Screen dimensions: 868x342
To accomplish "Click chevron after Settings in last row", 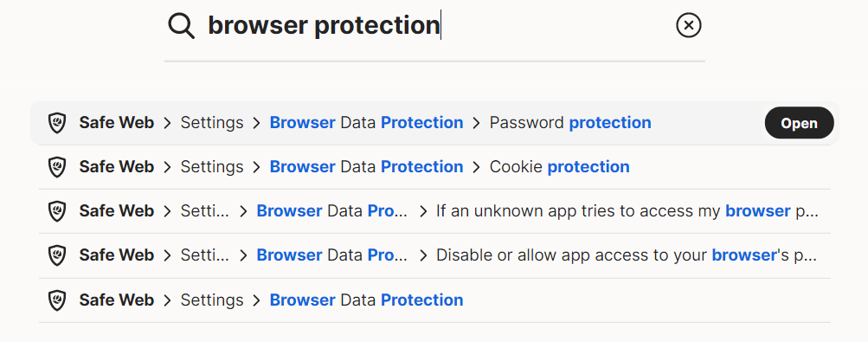I will pyautogui.click(x=256, y=300).
